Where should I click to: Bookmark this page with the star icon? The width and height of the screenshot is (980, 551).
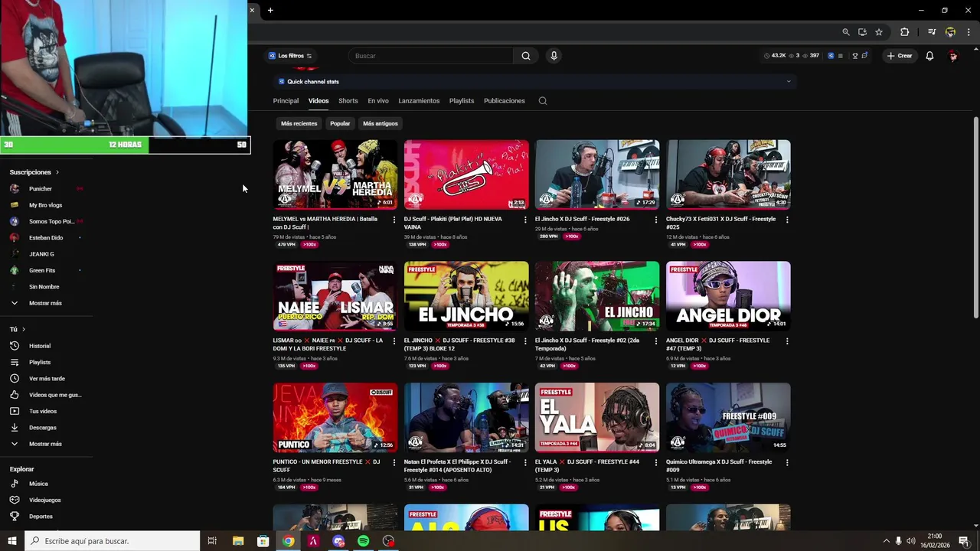click(879, 32)
